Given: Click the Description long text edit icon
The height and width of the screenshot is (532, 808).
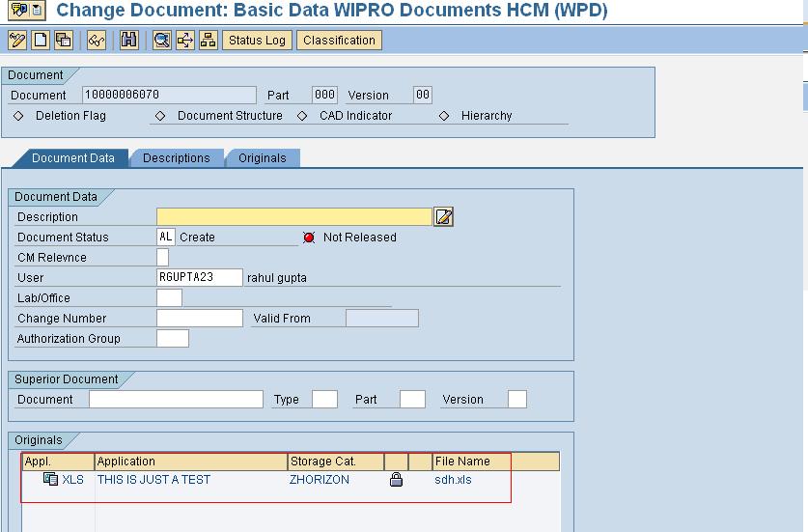Looking at the screenshot, I should pos(444,217).
